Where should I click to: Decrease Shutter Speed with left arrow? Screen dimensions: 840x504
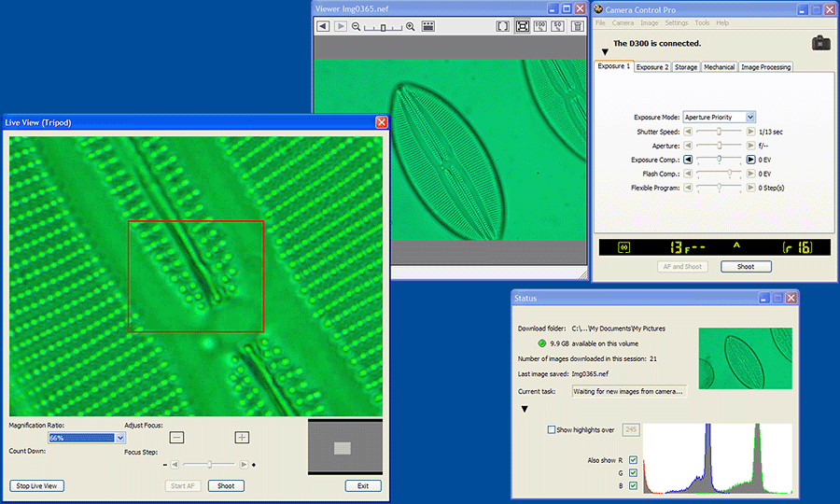click(688, 132)
